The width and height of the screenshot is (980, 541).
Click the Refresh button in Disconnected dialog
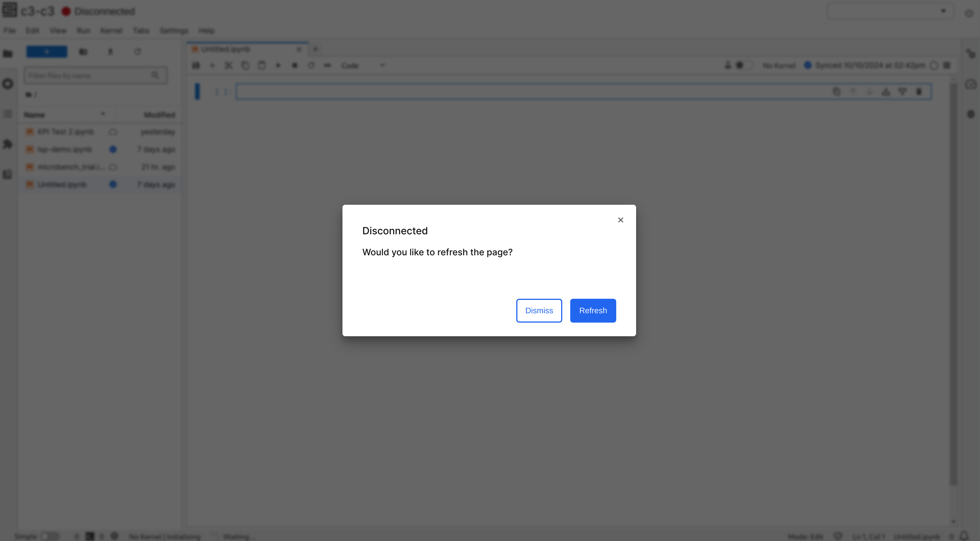pyautogui.click(x=593, y=310)
